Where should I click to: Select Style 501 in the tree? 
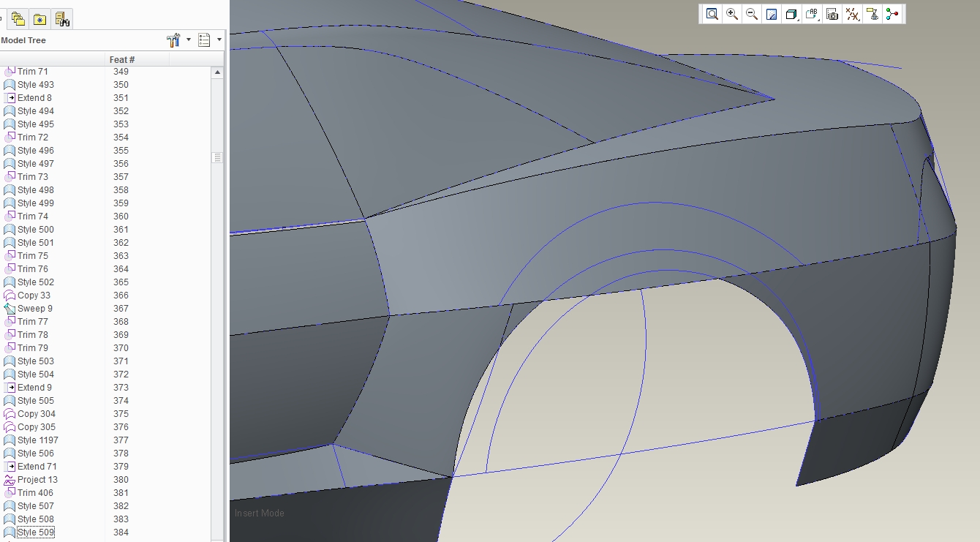[36, 243]
